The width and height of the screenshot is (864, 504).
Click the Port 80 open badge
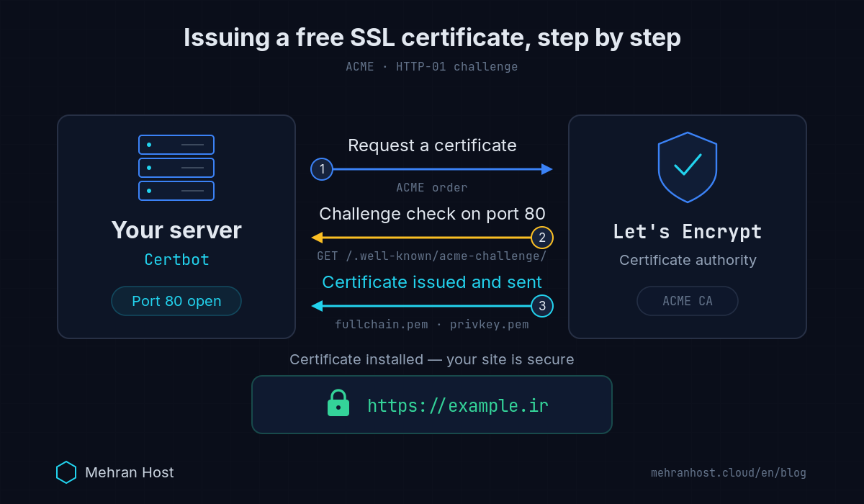(176, 301)
